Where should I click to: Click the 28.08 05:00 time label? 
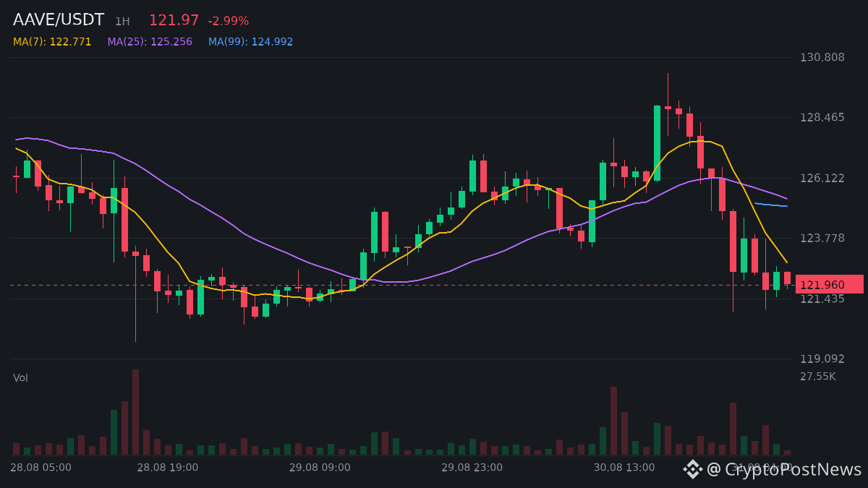tap(41, 468)
